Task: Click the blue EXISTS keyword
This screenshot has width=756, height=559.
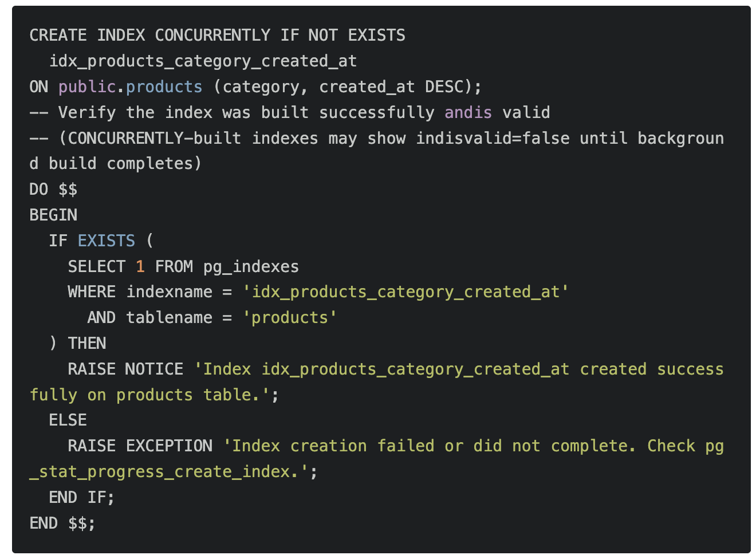Action: pyautogui.click(x=107, y=241)
